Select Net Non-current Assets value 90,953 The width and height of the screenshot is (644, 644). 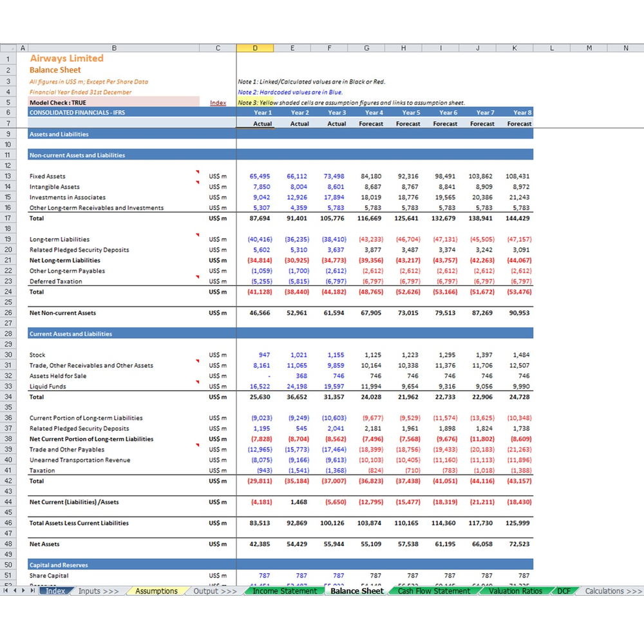pyautogui.click(x=517, y=312)
